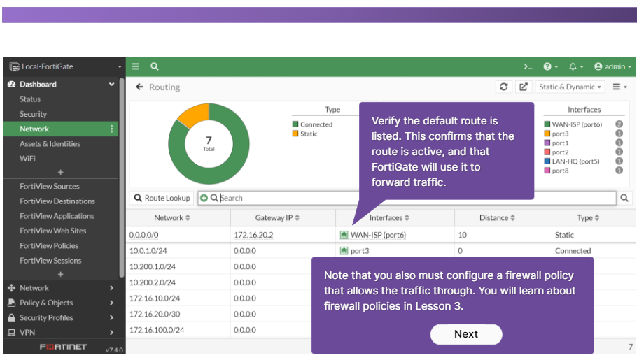Viewport: 644px width, 360px height.
Task: Open FortiView Web Sites
Action: (53, 231)
